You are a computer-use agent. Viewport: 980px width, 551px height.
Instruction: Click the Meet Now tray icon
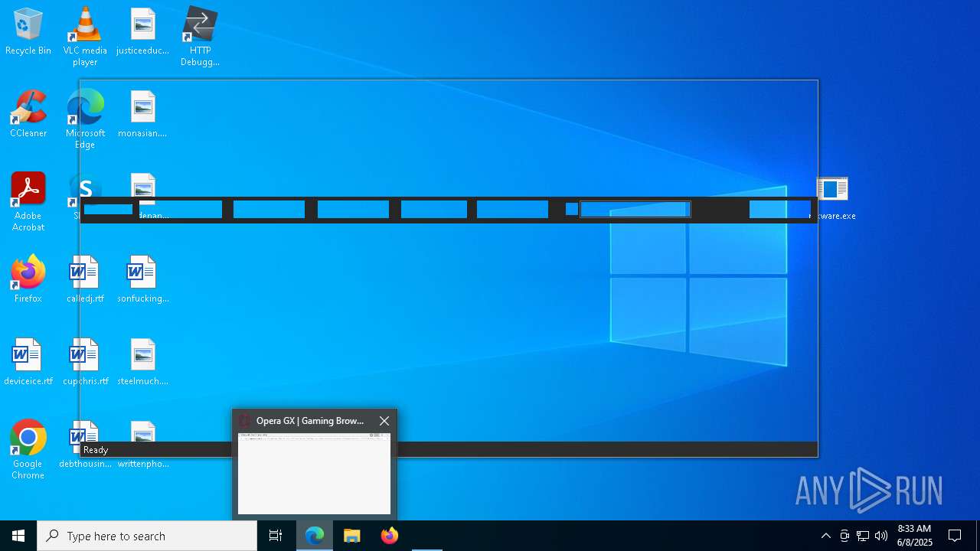[844, 536]
